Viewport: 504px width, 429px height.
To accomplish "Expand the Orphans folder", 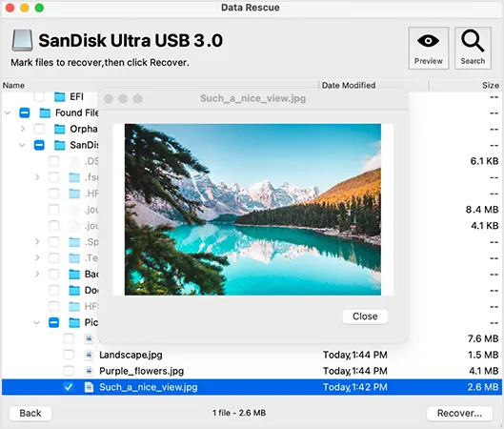I will coord(22,129).
